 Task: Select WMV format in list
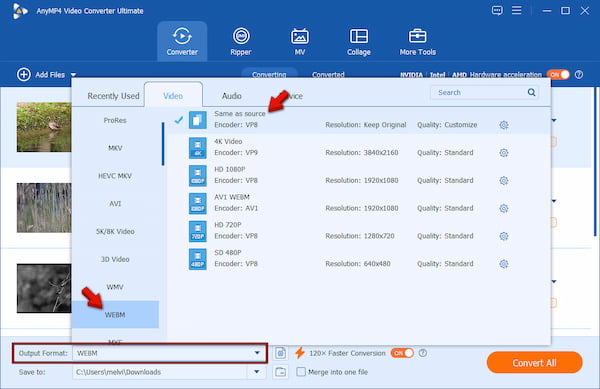(x=115, y=287)
